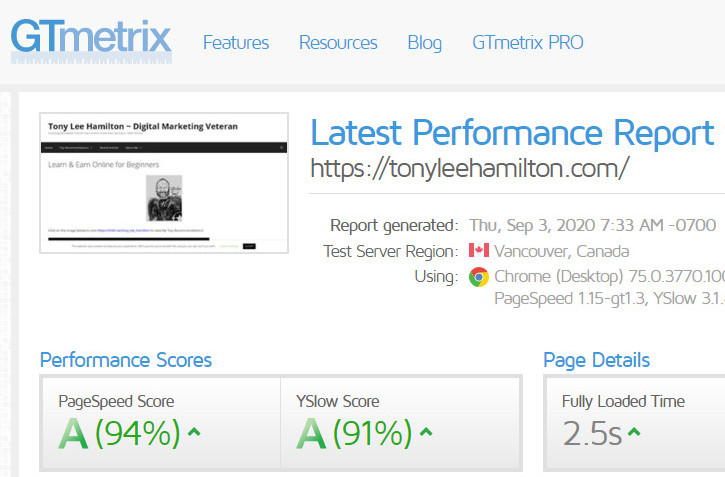The width and height of the screenshot is (725, 477).
Task: Click the Fully Loaded Time up arrow
Action: click(x=634, y=432)
